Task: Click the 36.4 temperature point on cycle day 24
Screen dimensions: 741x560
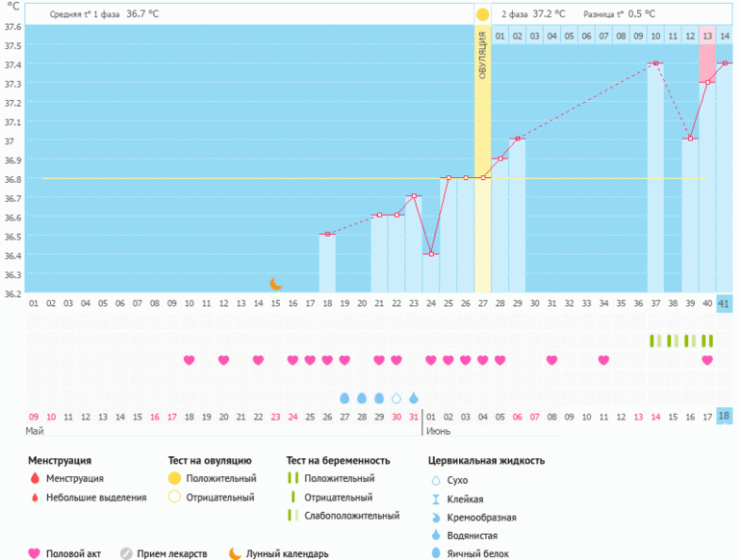Action: [431, 254]
